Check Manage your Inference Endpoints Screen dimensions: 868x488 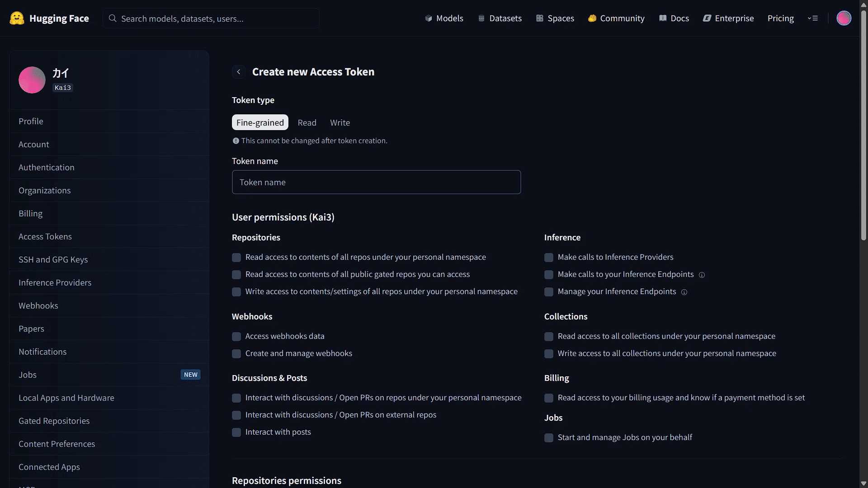tap(549, 292)
